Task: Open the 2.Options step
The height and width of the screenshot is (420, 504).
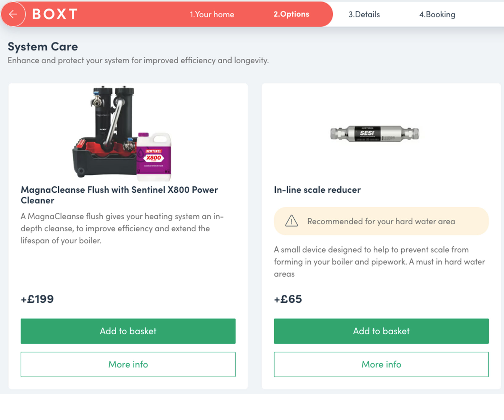Action: (x=291, y=14)
